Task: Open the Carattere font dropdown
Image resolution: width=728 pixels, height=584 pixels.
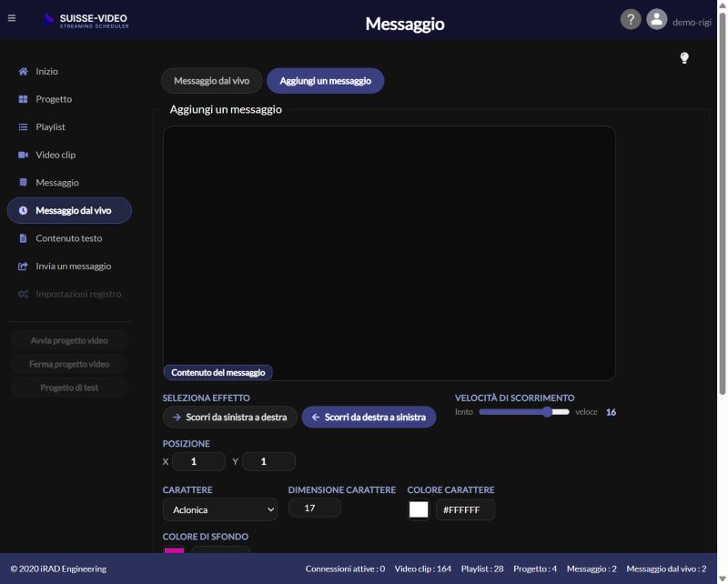Action: (x=220, y=509)
